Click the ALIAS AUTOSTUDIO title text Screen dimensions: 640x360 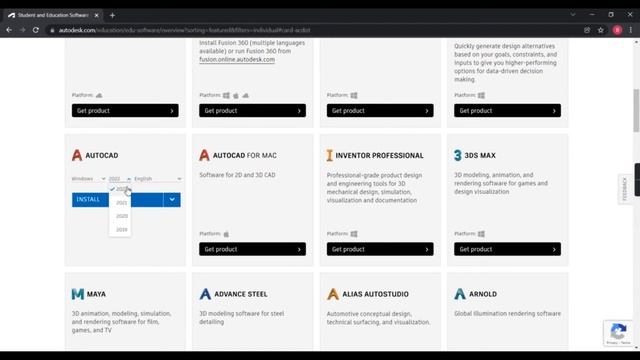pos(375,294)
